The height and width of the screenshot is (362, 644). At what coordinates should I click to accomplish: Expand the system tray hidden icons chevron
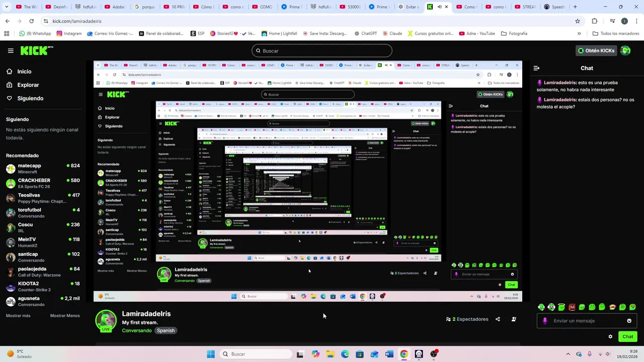pos(568,354)
